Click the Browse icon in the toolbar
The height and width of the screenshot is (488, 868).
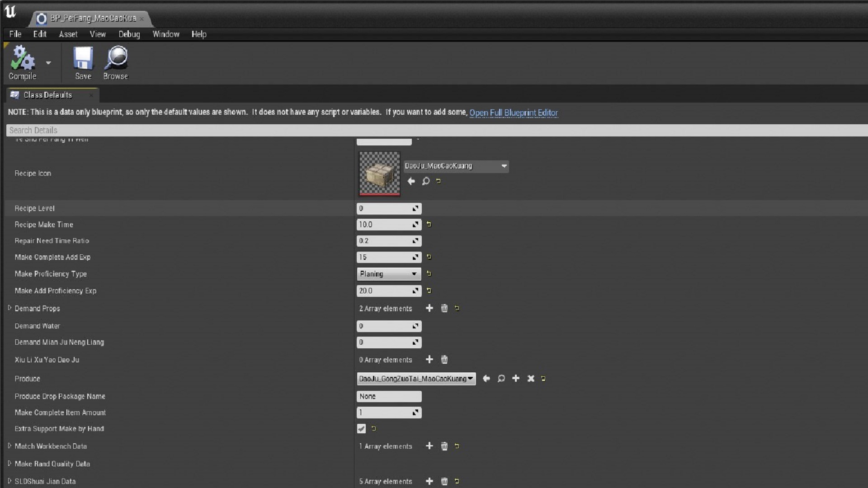click(115, 59)
